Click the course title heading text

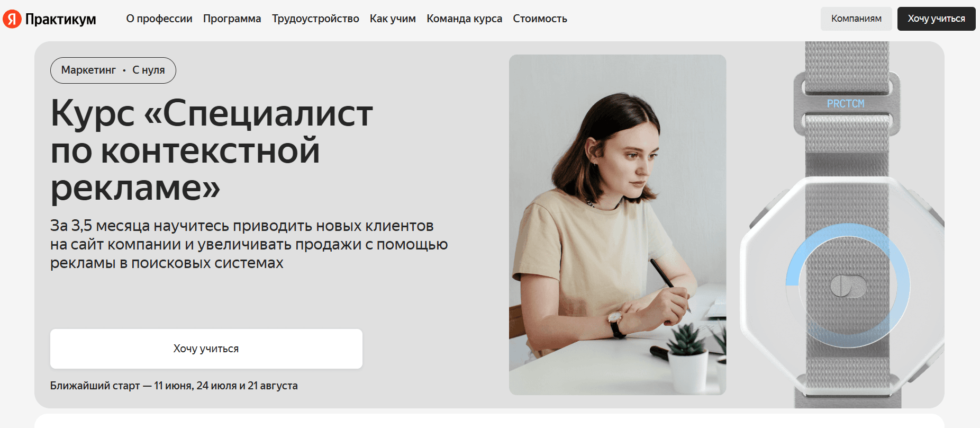pos(212,150)
